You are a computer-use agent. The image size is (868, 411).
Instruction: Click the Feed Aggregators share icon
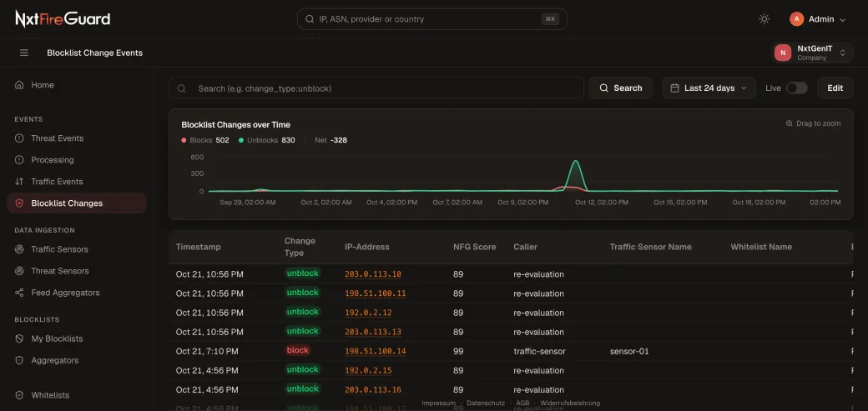click(19, 293)
